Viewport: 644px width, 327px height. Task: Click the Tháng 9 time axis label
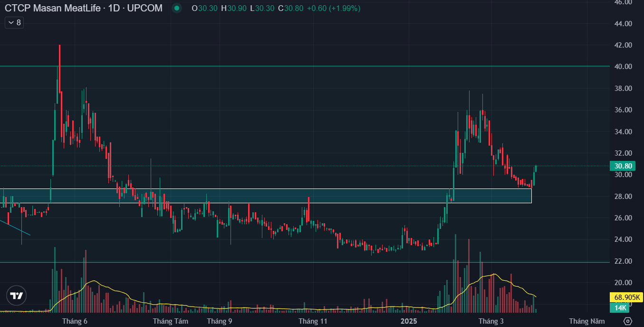click(220, 321)
